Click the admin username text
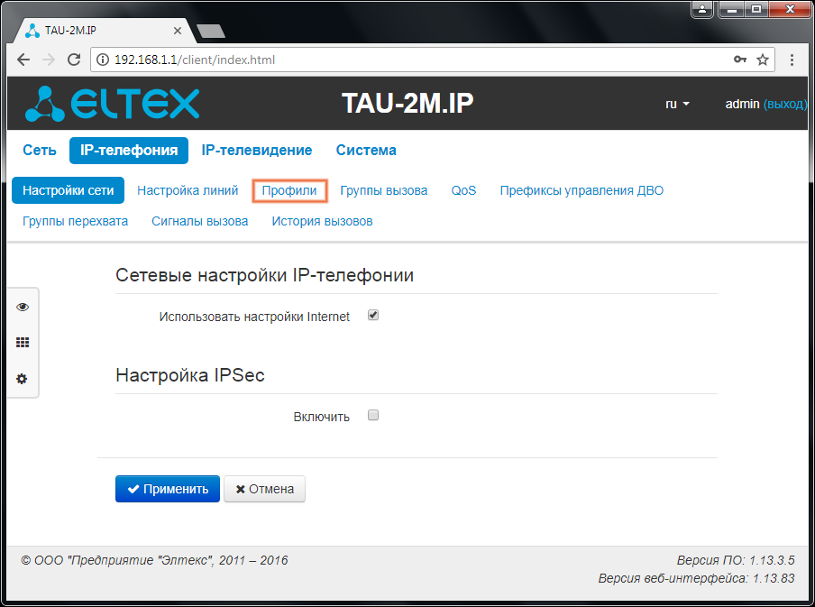Screen dimensions: 815x607 coord(742,104)
